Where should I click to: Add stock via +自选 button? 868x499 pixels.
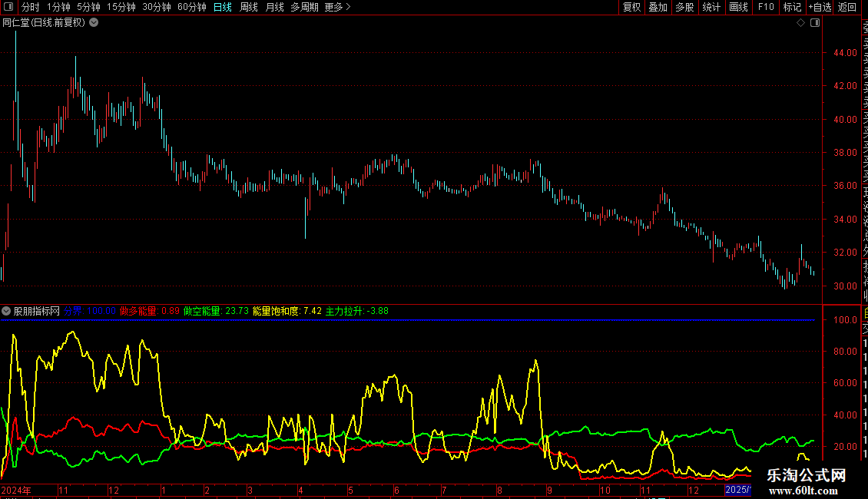pos(820,7)
